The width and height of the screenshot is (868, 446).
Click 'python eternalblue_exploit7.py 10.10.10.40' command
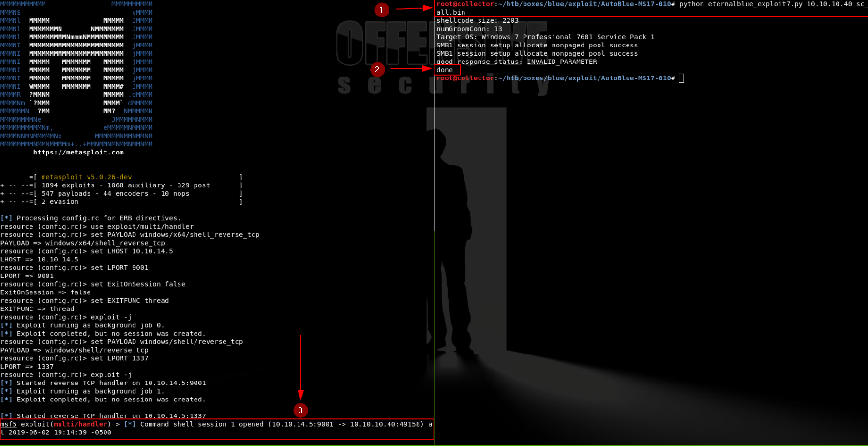click(x=765, y=4)
